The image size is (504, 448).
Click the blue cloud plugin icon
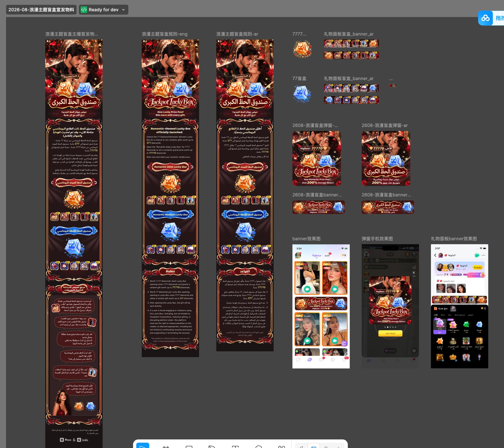point(485,18)
